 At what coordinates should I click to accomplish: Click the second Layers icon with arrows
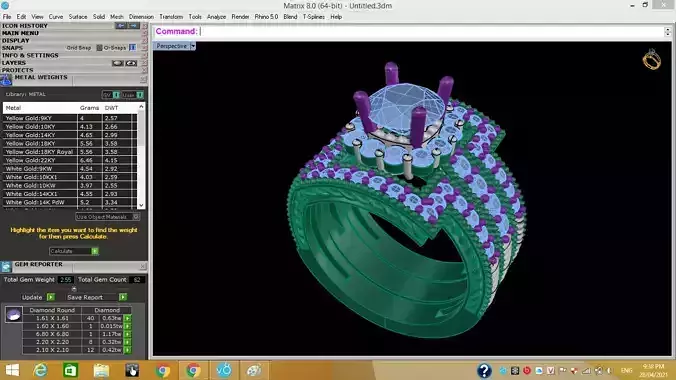pyautogui.click(x=131, y=63)
